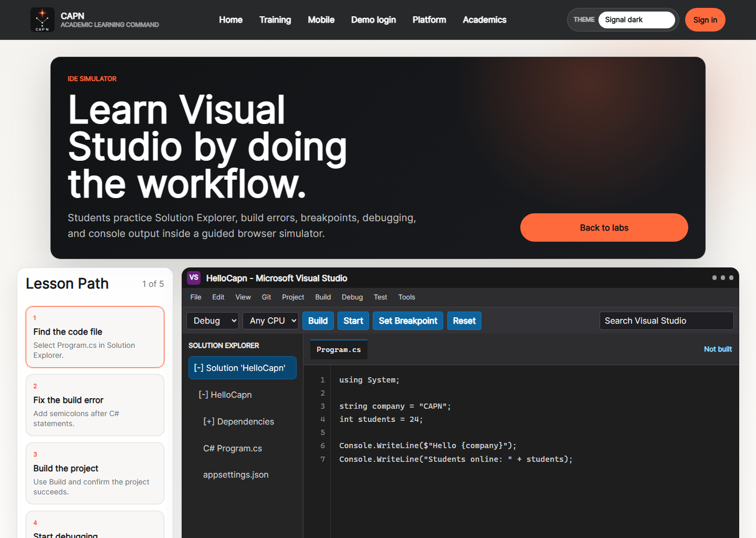Open the Build menu in menu bar
The width and height of the screenshot is (756, 538).
coord(323,297)
